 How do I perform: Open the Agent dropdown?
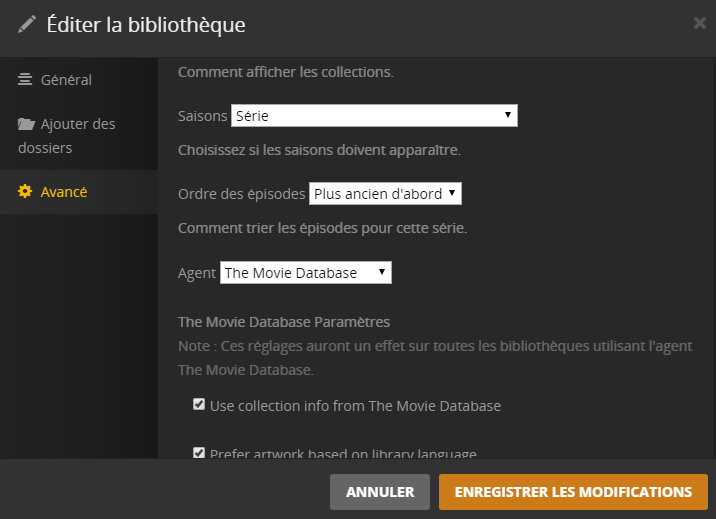(305, 272)
